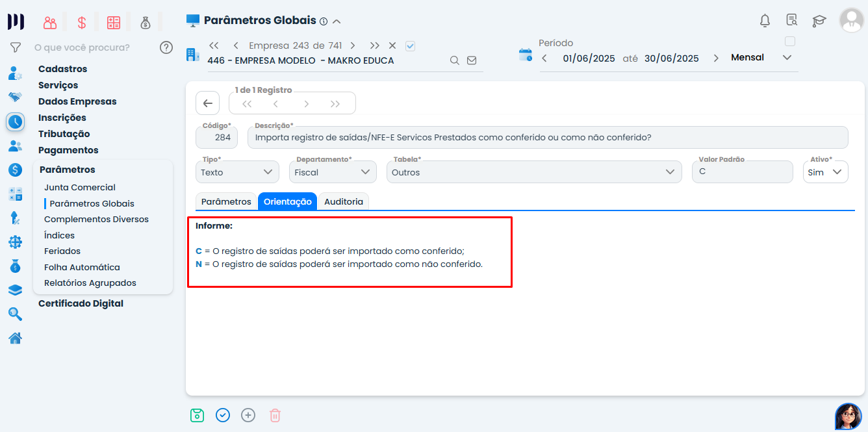Click the green save icon

(197, 415)
